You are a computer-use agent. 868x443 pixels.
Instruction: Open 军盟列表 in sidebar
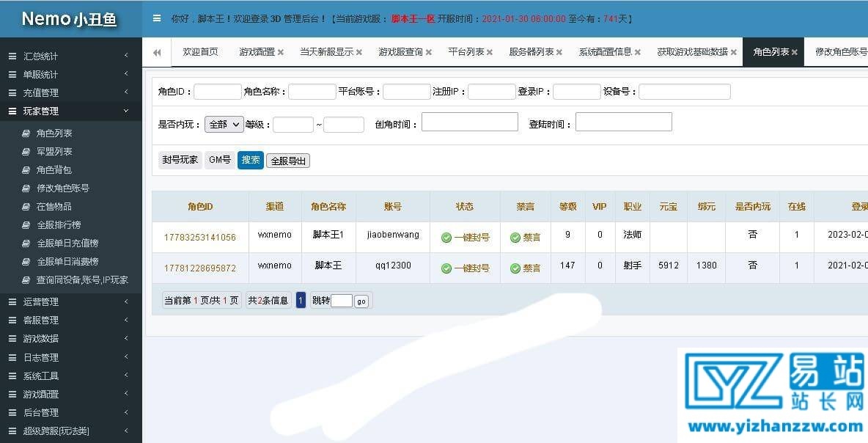[54, 152]
